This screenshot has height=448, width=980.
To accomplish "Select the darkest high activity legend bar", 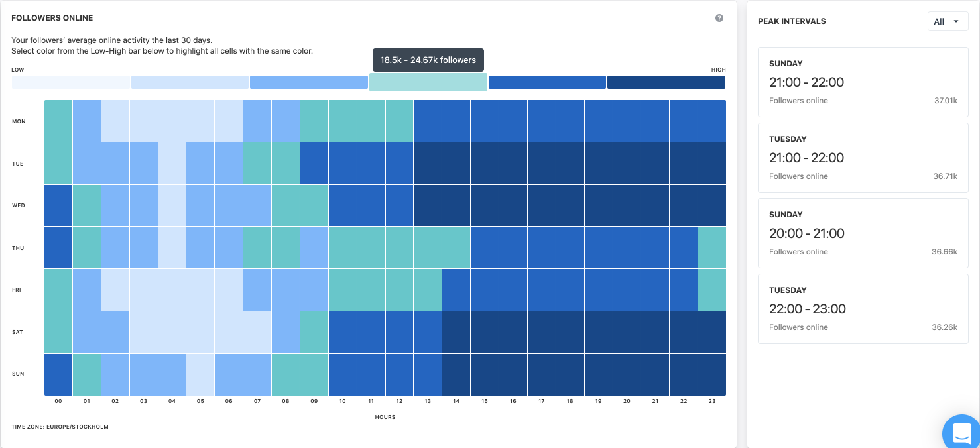I will [666, 82].
